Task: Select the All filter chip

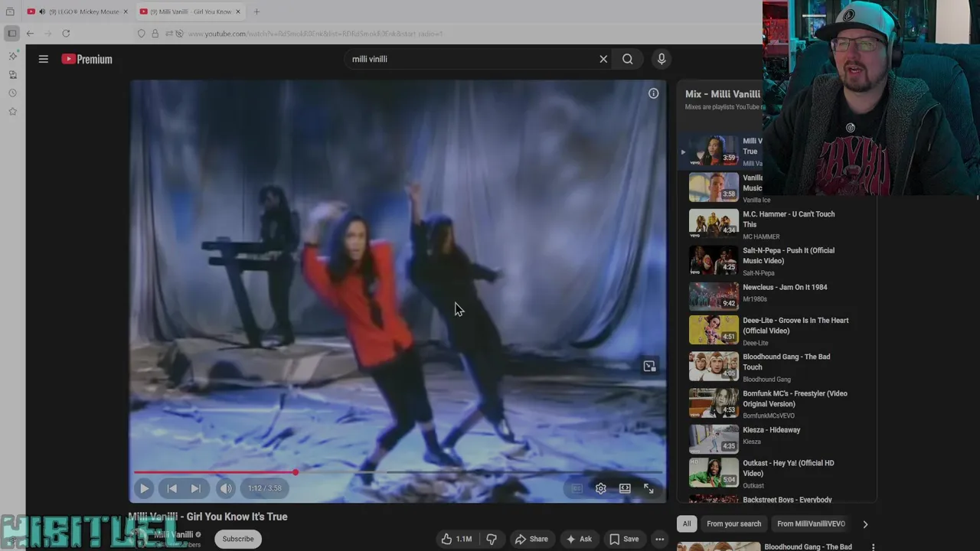Action: (x=687, y=524)
